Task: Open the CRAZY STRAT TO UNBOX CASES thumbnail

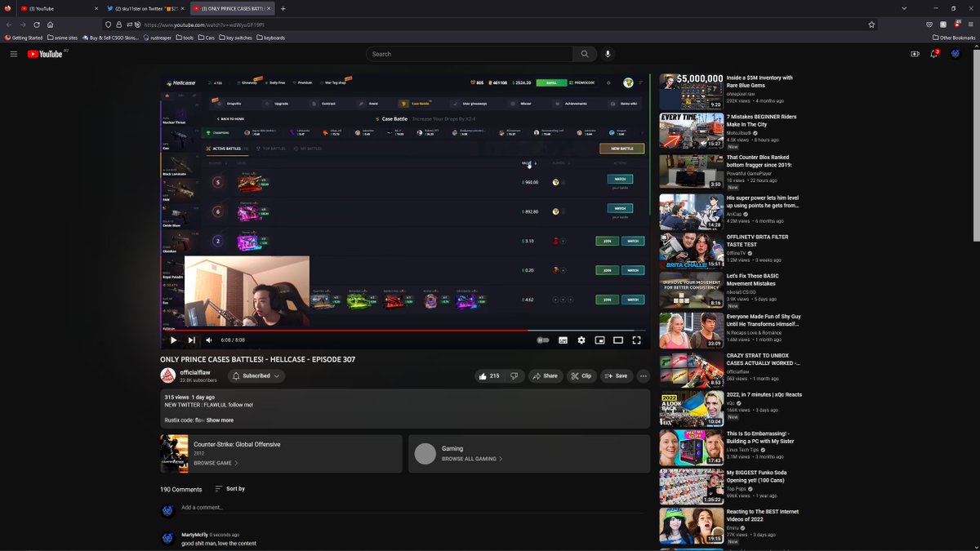Action: click(692, 369)
